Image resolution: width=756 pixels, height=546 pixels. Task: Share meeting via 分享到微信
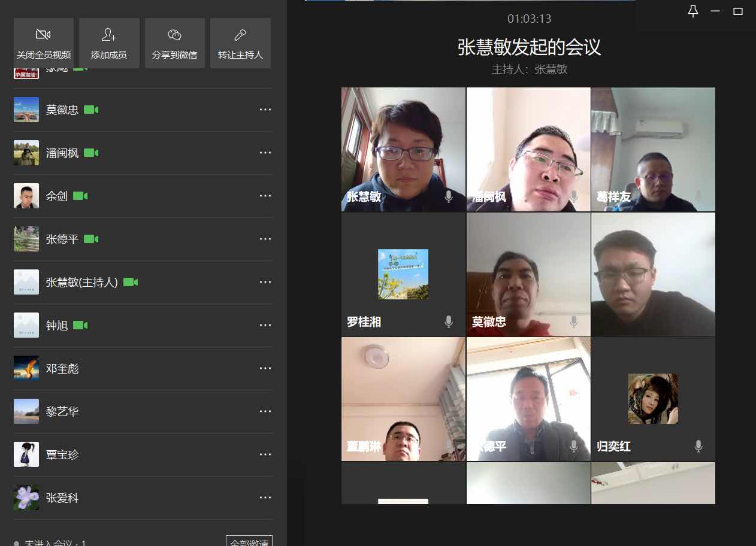[174, 43]
